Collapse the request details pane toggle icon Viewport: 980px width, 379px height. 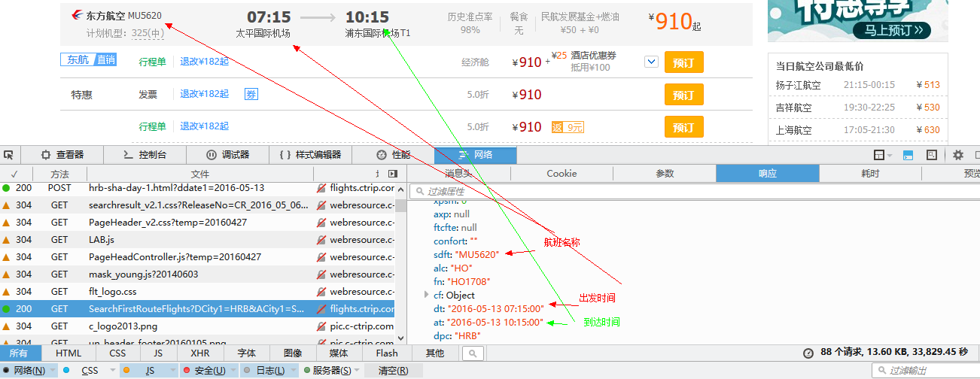tap(392, 174)
